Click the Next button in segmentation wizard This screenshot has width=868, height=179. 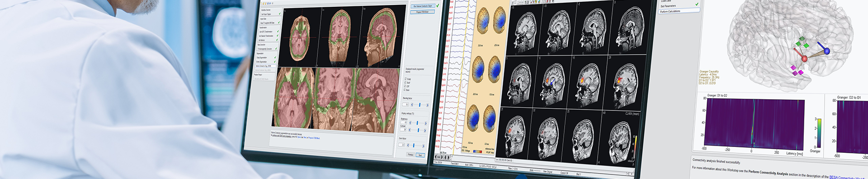pos(420,155)
